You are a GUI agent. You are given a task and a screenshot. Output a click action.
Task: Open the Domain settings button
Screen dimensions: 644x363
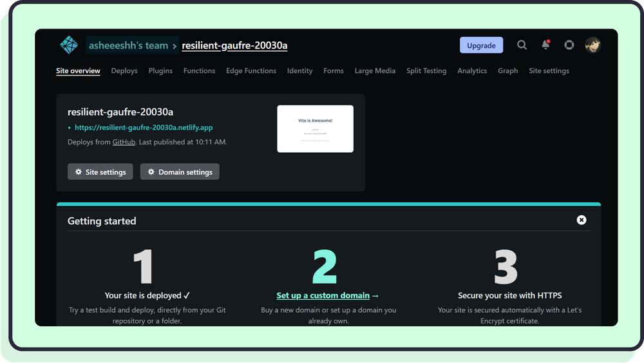click(x=180, y=172)
